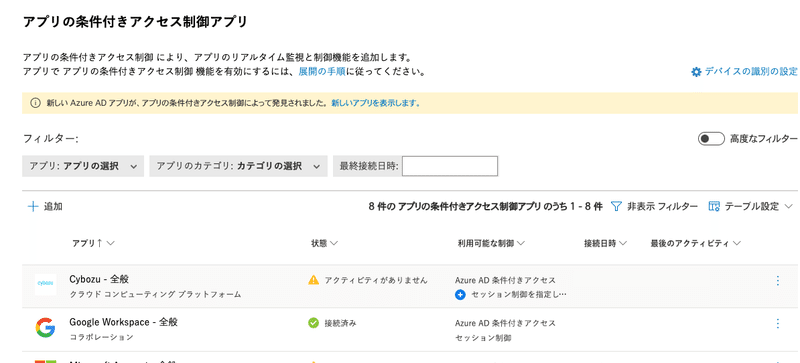Click the info icon in yellow banner
The height and width of the screenshot is (363, 800).
[35, 103]
